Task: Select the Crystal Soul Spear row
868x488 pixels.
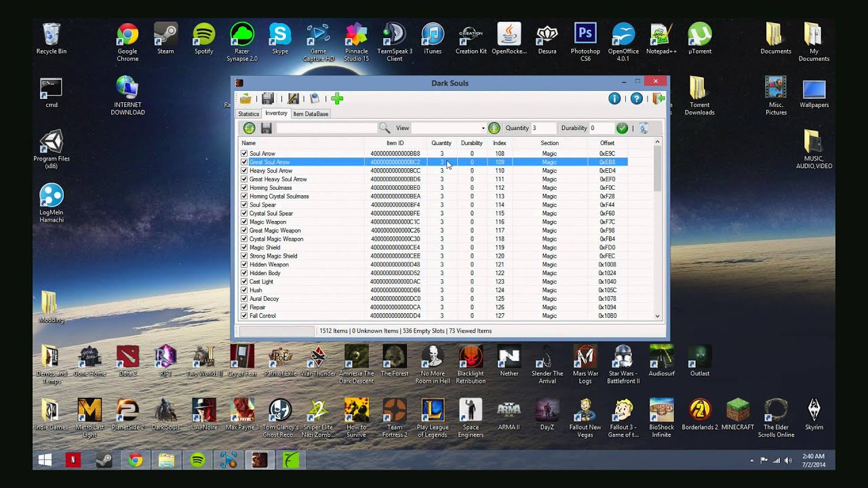Action: pyautogui.click(x=433, y=213)
